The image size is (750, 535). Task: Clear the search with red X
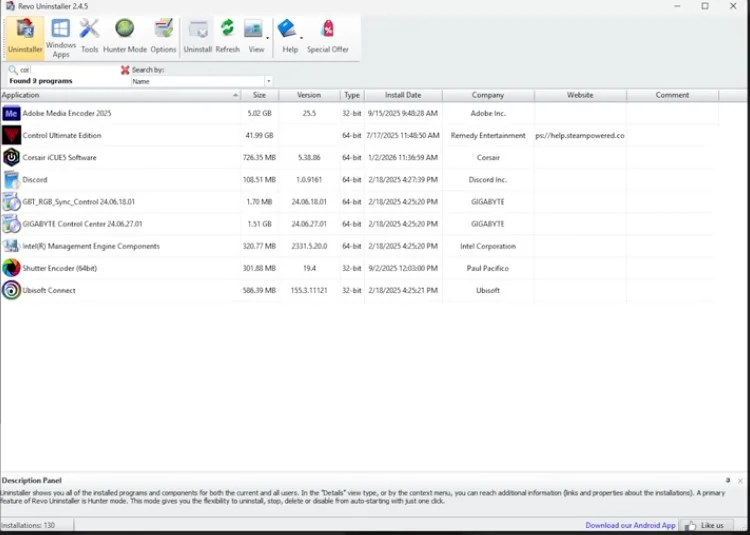pos(125,70)
